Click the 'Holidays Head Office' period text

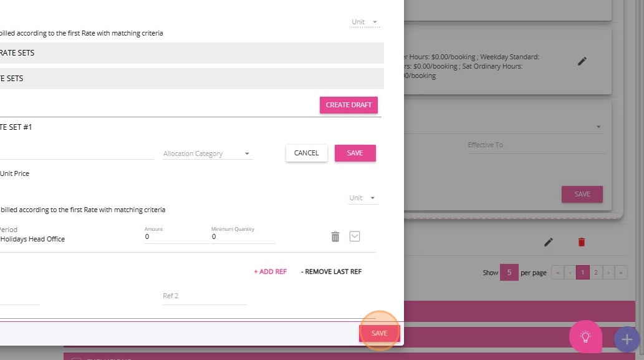pos(32,239)
